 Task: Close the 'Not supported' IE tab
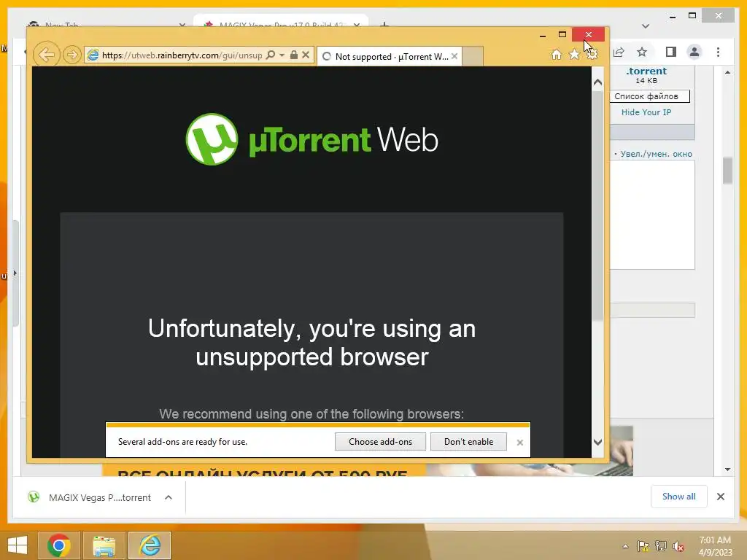[x=454, y=56]
